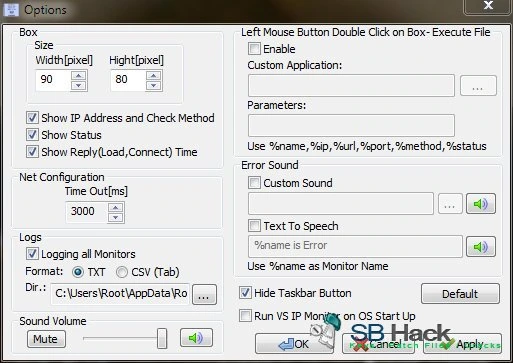Increase the Hight pixel value
513x363 pixels.
[x=153, y=76]
